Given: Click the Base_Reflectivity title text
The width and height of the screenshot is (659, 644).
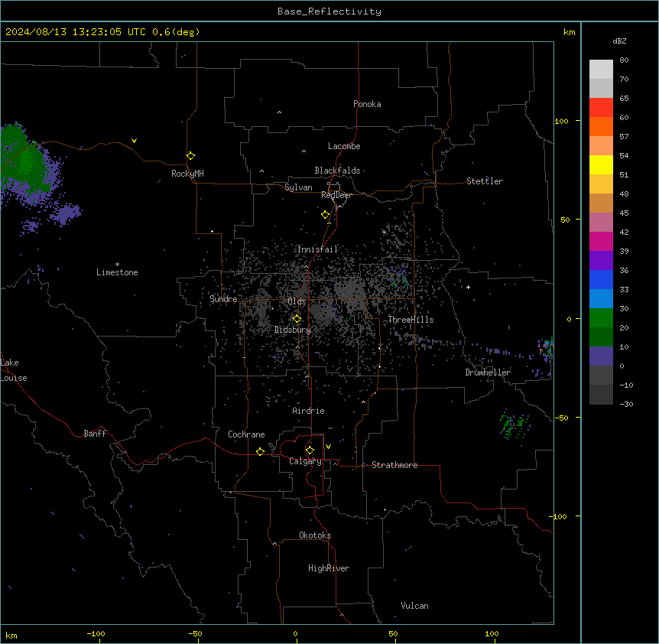Looking at the screenshot, I should [329, 11].
